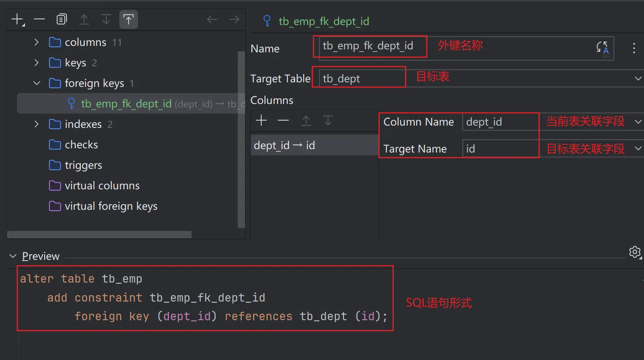Viewport: 644px width, 360px height.
Task: Click the tree panel vertical scrollbar
Action: tap(241, 139)
